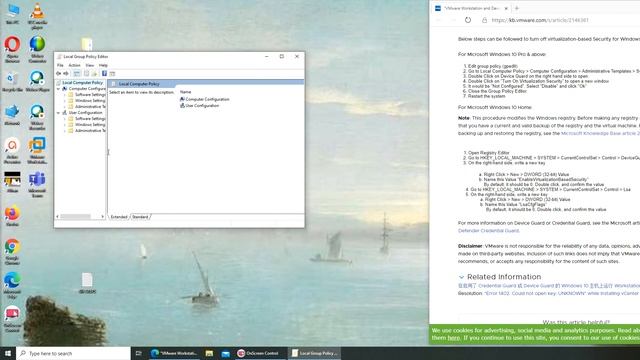Click the Back arrow in Group Policy Editor toolbar
Screen dimensions: 640x360
tap(58, 73)
